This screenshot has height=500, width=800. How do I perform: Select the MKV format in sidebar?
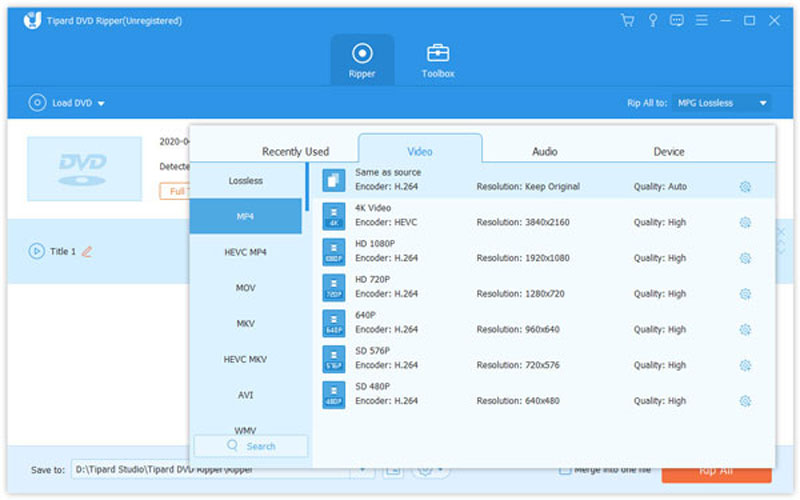coord(245,323)
